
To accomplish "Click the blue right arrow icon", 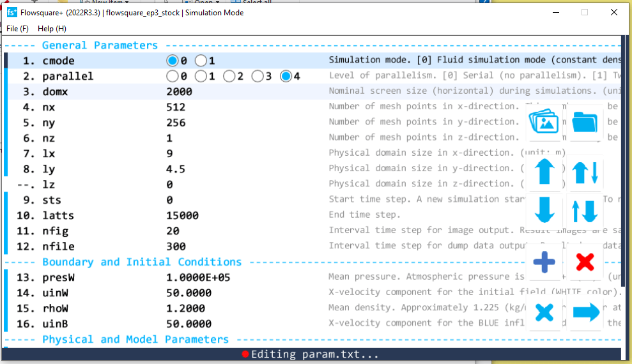I will [x=584, y=312].
